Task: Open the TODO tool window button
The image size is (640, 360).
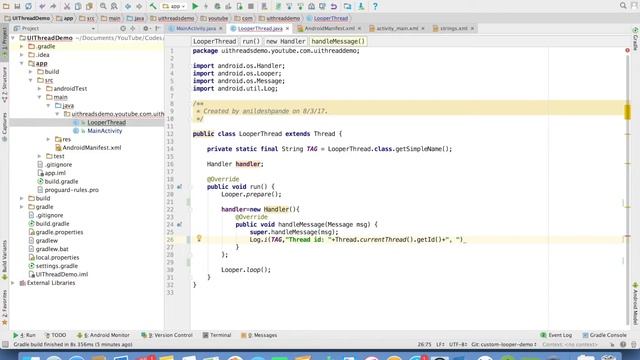Action: pos(55,335)
